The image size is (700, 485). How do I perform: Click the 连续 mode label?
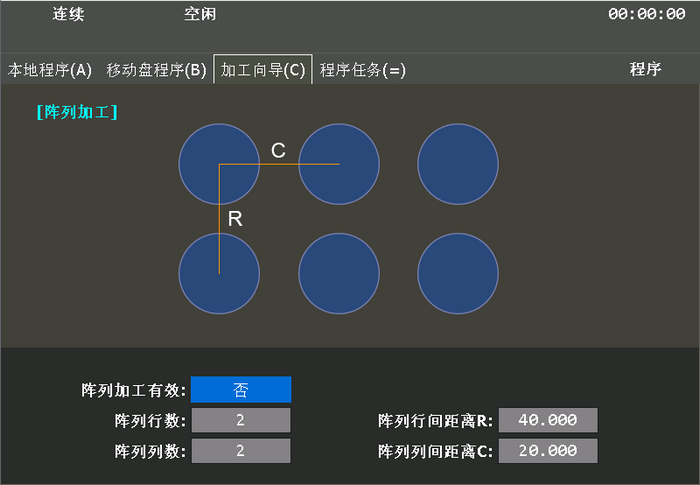coord(68,14)
